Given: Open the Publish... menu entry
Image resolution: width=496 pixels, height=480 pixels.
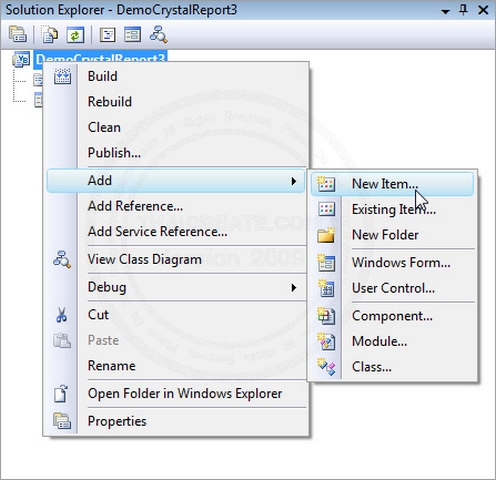Looking at the screenshot, I should pos(114,153).
